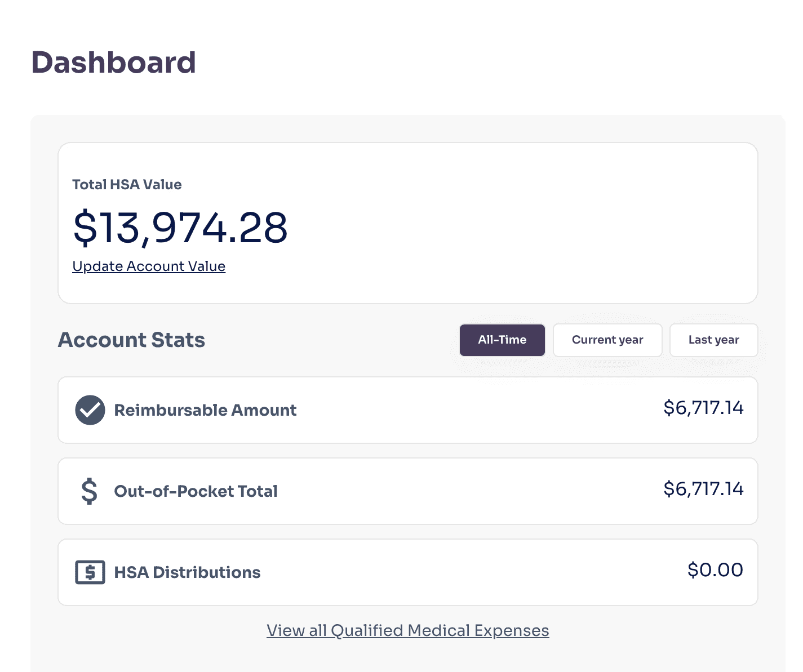
Task: Open the Update Account Value link
Action: coord(149,266)
